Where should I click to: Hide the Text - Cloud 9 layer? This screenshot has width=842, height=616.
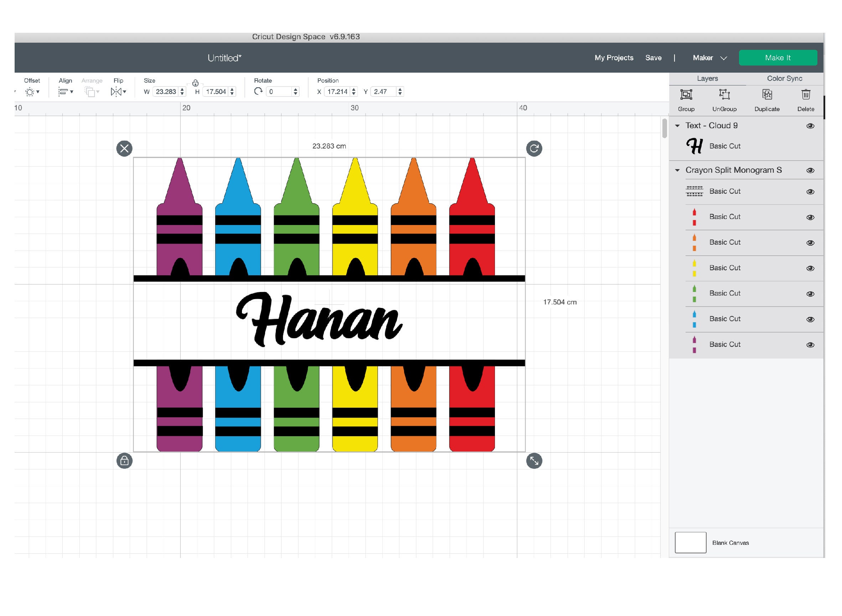tap(810, 126)
